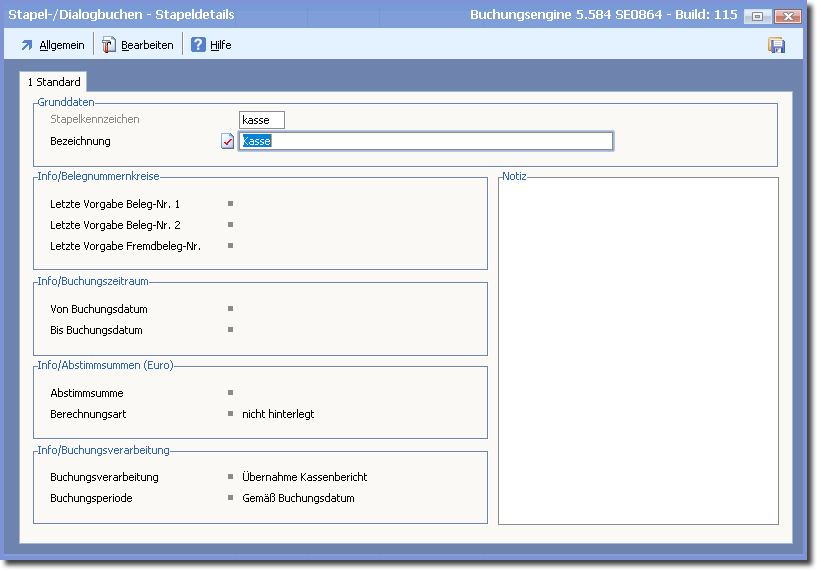Click the blue question mark Hilfe icon
The height and width of the screenshot is (570, 817).
tap(198, 45)
